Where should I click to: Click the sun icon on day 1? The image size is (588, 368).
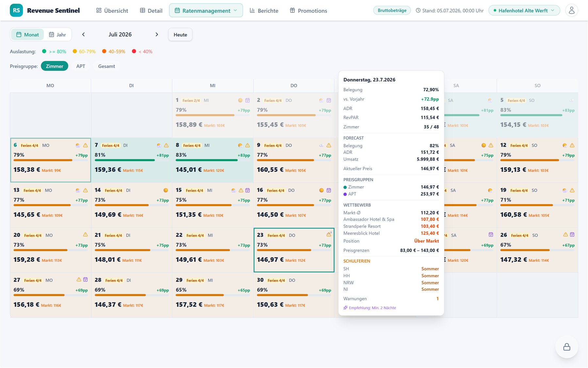[x=240, y=100]
